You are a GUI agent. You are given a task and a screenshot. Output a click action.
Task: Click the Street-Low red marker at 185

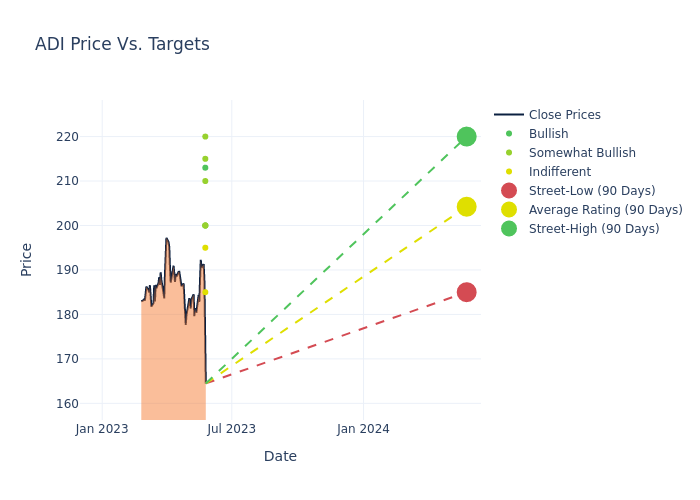[466, 292]
